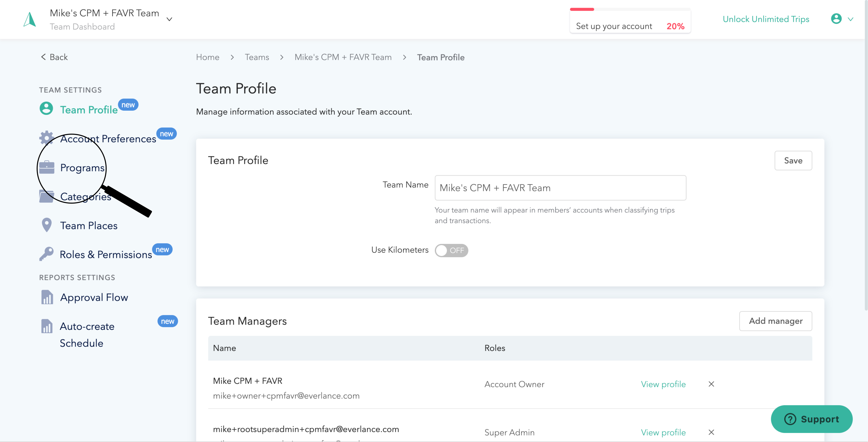Open the Support chat button
The width and height of the screenshot is (868, 442).
(x=811, y=419)
